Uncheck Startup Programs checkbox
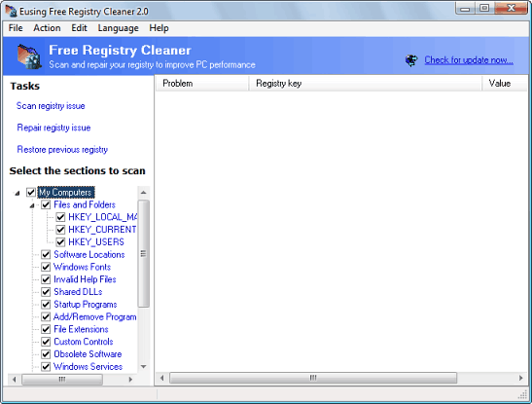 tap(46, 304)
